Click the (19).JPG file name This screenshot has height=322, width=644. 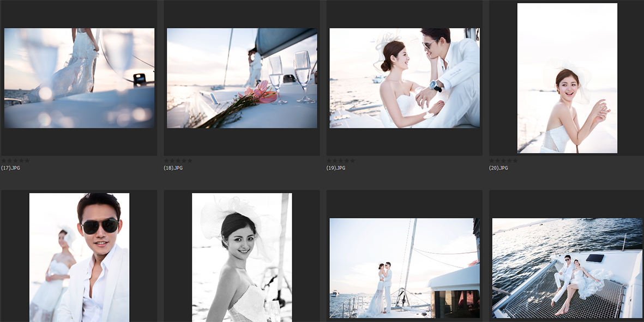point(336,168)
